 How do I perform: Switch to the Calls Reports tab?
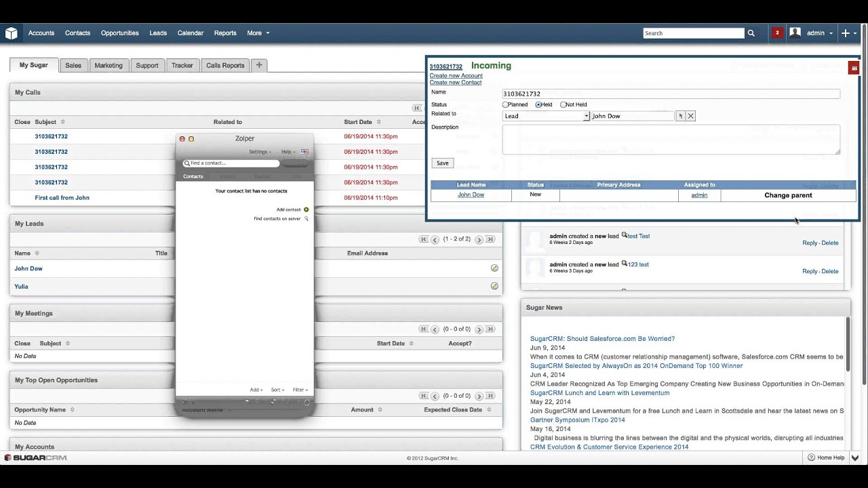(225, 65)
